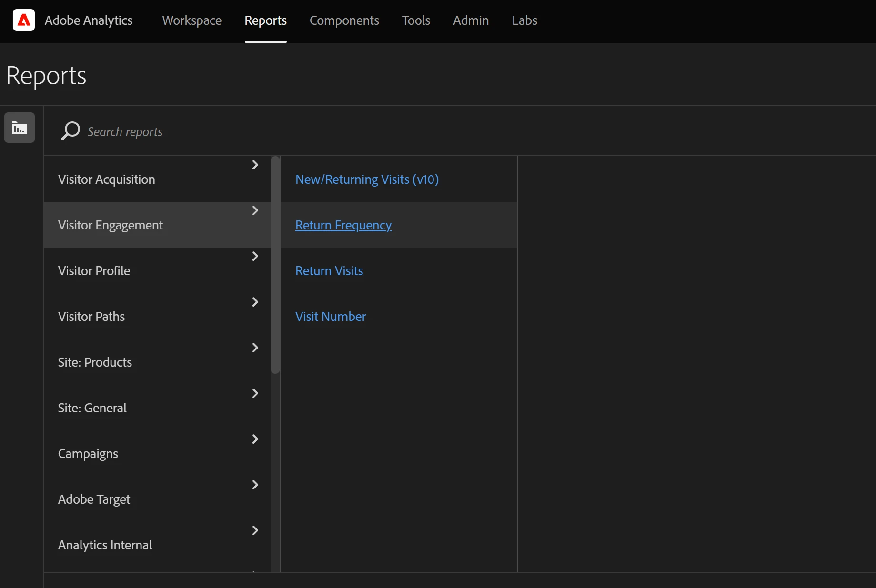Open the reports folder sidebar icon
The height and width of the screenshot is (588, 876).
[x=20, y=128]
